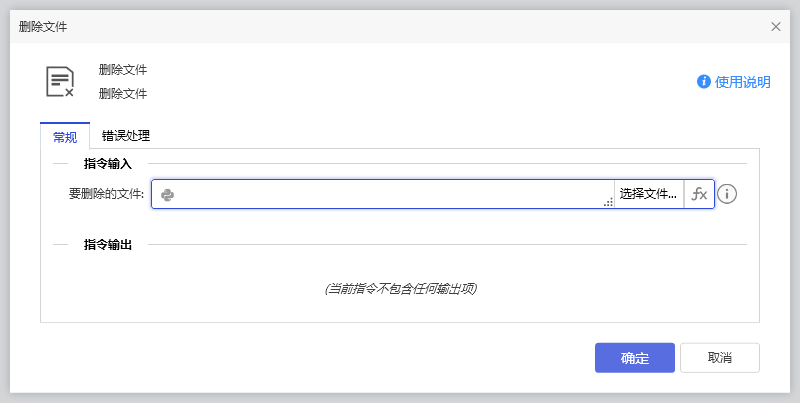The width and height of the screenshot is (800, 403).
Task: Focus the 要删除的文件 input field
Action: [x=390, y=194]
